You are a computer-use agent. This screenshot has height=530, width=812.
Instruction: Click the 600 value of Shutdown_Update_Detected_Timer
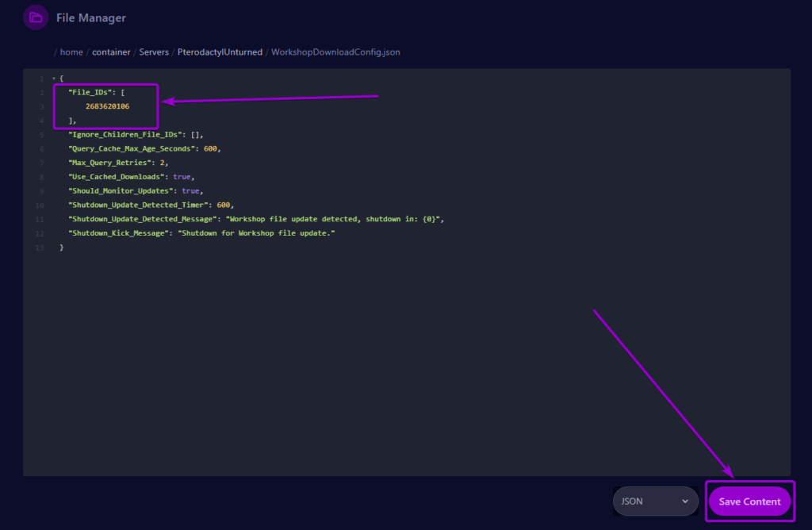tap(224, 205)
